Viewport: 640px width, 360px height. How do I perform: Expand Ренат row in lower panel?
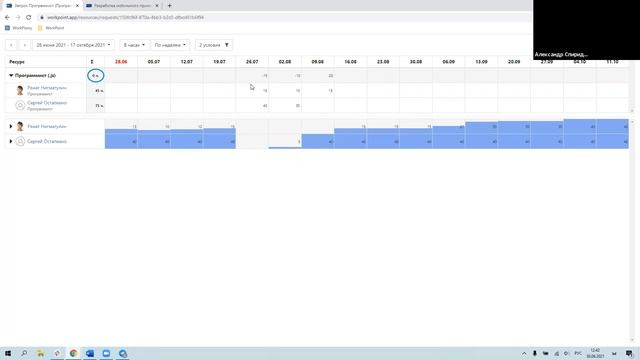(x=11, y=127)
